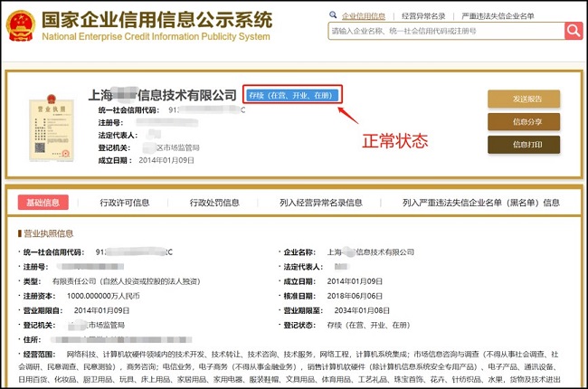Select 企业信用信息 search category
Viewport: 588px width, 389px height.
(364, 16)
